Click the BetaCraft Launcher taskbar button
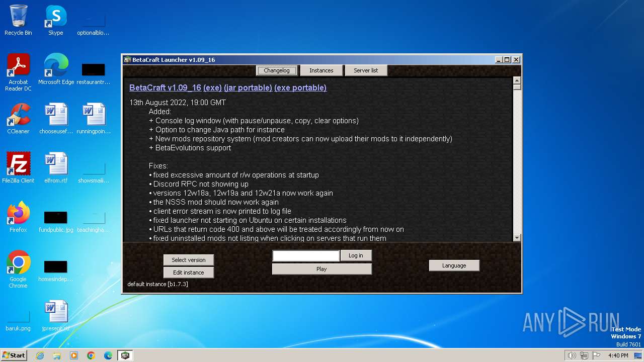 coord(125,355)
